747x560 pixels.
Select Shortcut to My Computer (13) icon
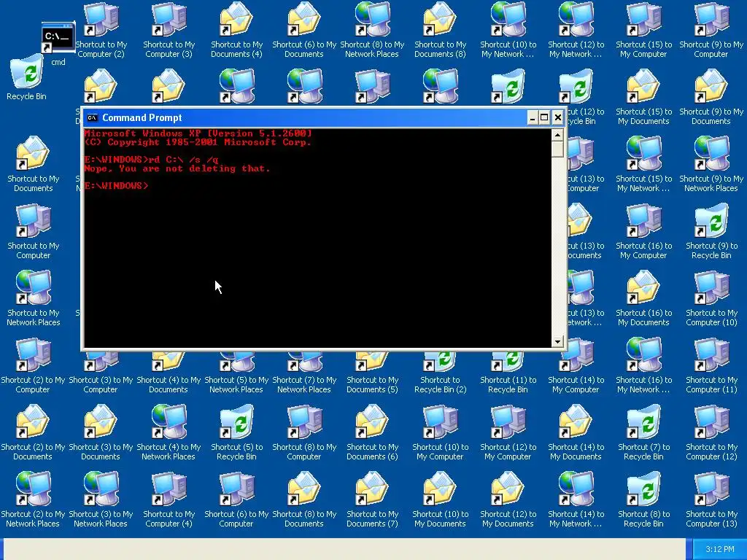click(x=711, y=489)
